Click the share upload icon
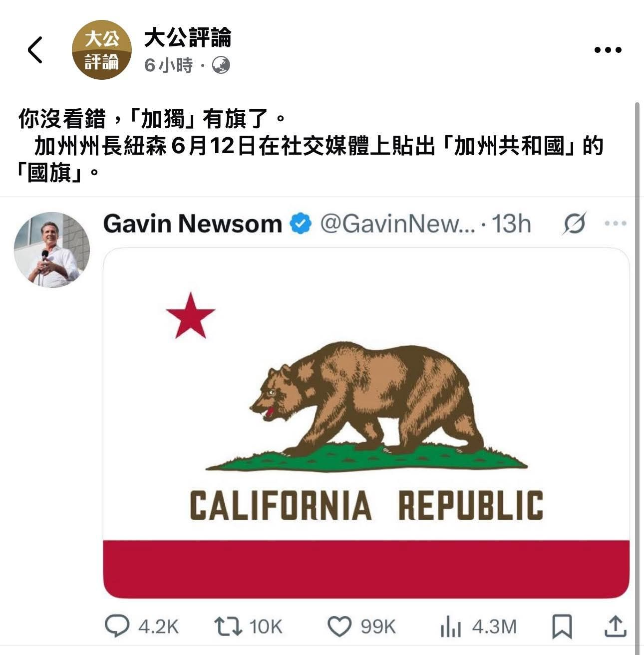 pos(615,626)
